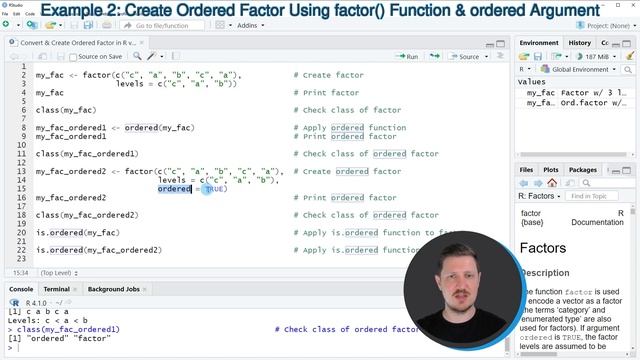This screenshot has width=640, height=360.
Task: Switch to the Files tab
Action: pos(526,170)
